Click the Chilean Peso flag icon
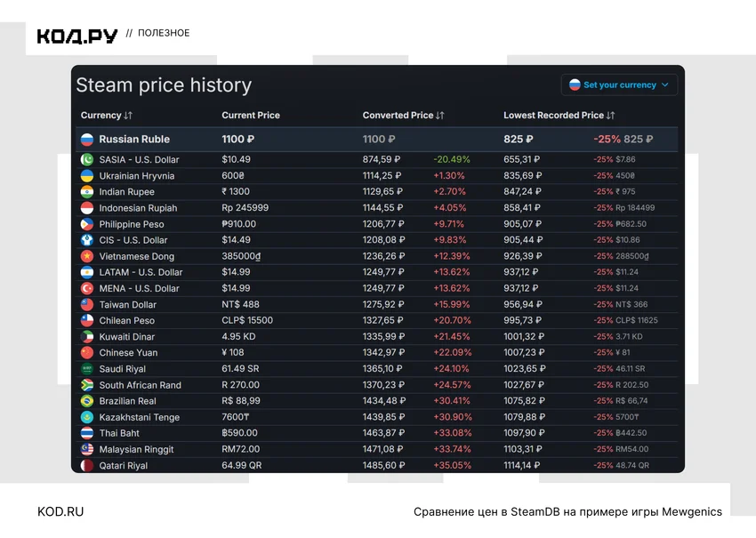The width and height of the screenshot is (756, 538). (87, 321)
